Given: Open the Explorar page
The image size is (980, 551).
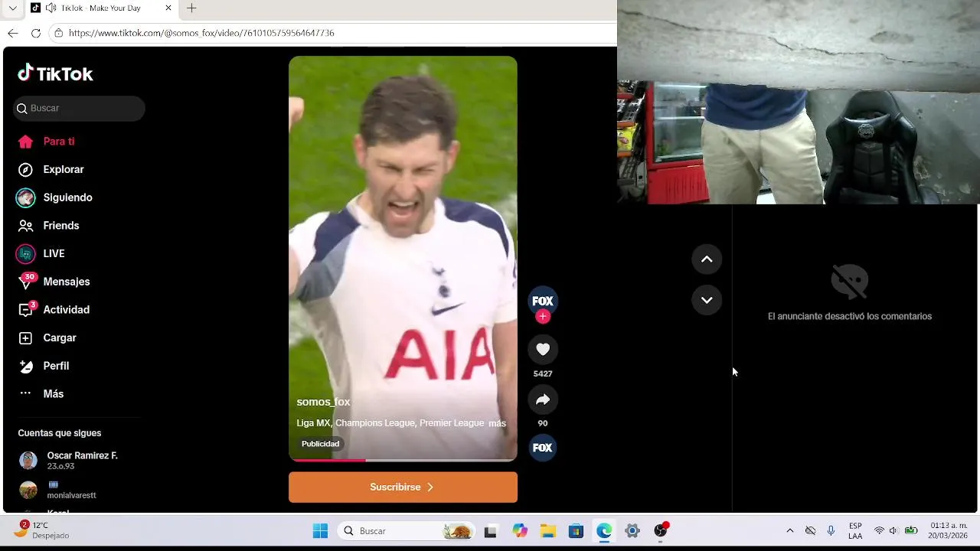Looking at the screenshot, I should point(51,169).
